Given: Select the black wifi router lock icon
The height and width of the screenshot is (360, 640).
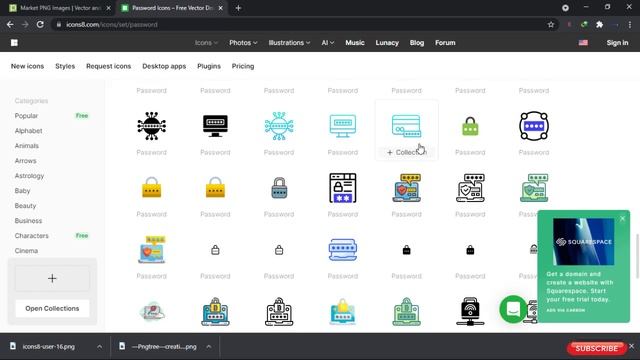Looking at the screenshot, I should click(x=470, y=311).
